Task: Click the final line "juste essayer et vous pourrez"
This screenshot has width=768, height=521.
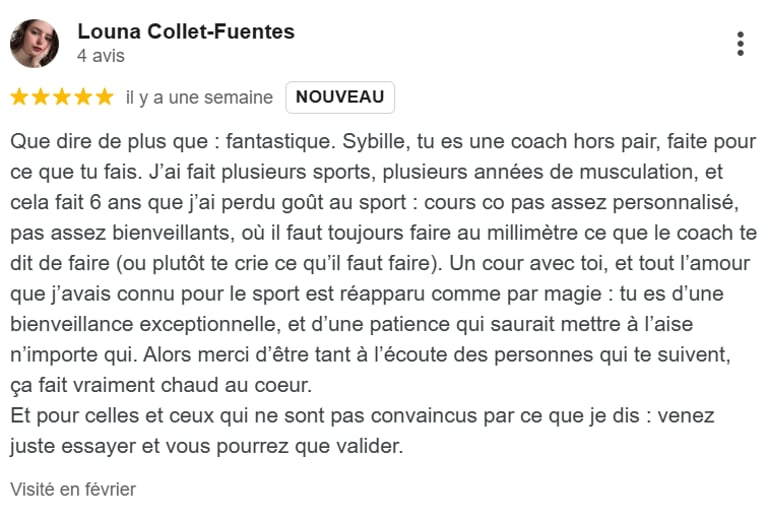Action: (x=207, y=446)
